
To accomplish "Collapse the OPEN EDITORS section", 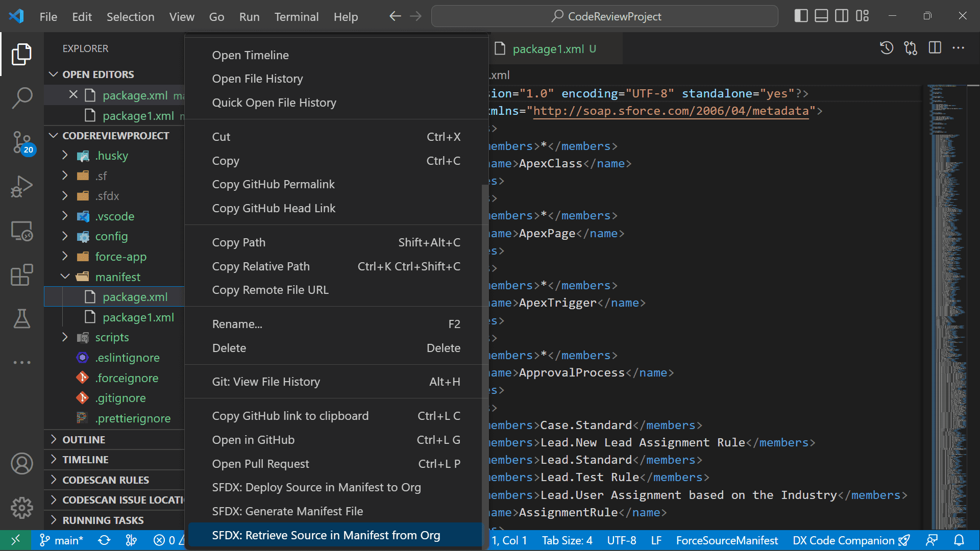I will tap(98, 74).
